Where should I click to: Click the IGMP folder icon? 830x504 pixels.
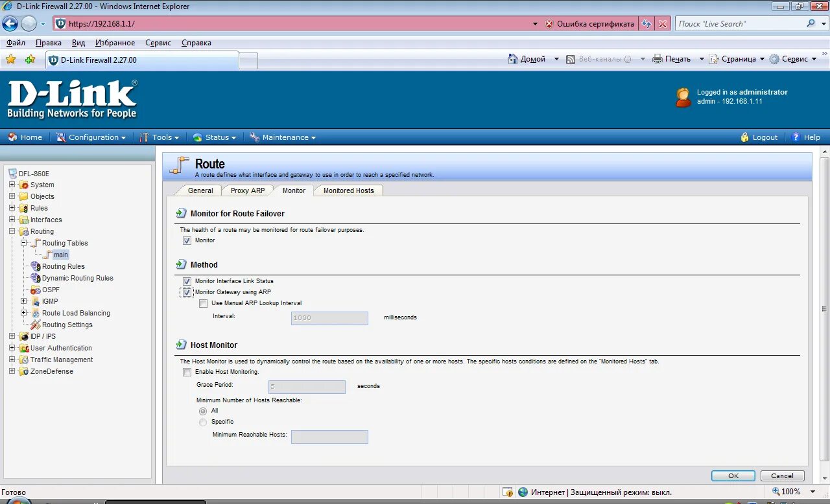[36, 301]
